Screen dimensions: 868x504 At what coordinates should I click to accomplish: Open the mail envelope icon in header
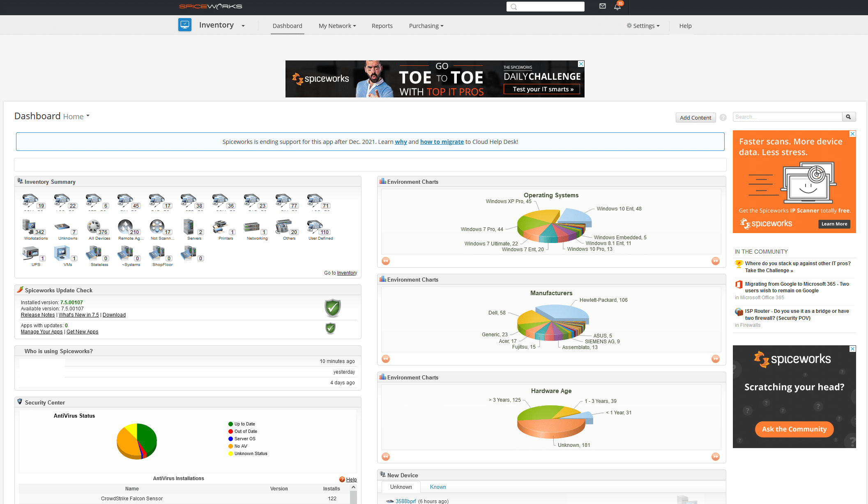click(603, 6)
